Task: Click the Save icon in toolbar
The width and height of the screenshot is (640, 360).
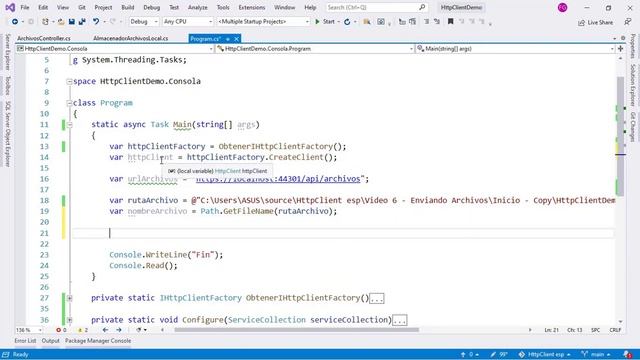Action: tap(71, 22)
